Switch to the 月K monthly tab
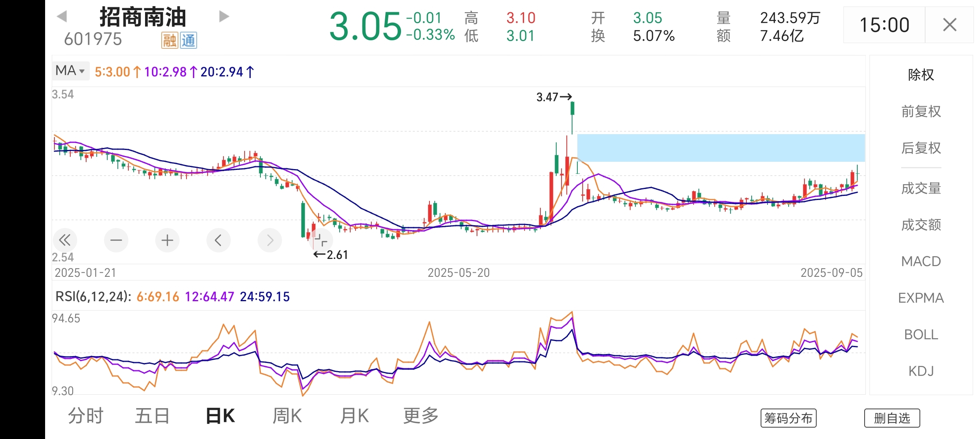 [x=354, y=416]
